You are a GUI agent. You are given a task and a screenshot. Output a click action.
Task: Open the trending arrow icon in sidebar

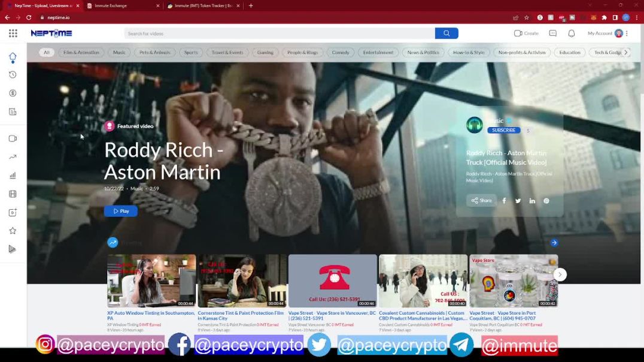click(13, 157)
